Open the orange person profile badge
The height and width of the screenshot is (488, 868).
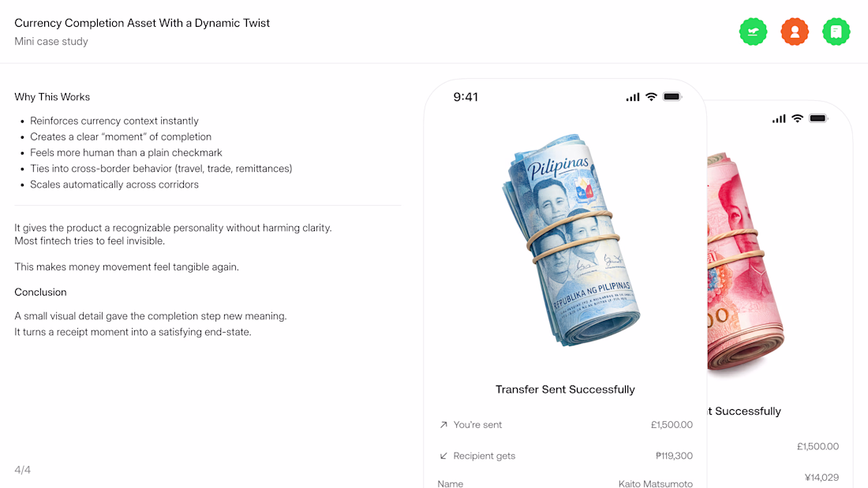pos(795,32)
